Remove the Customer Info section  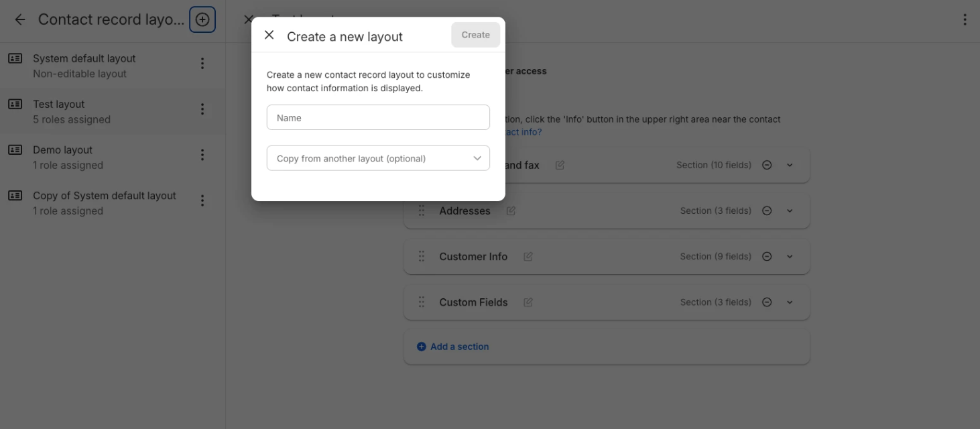pos(767,256)
